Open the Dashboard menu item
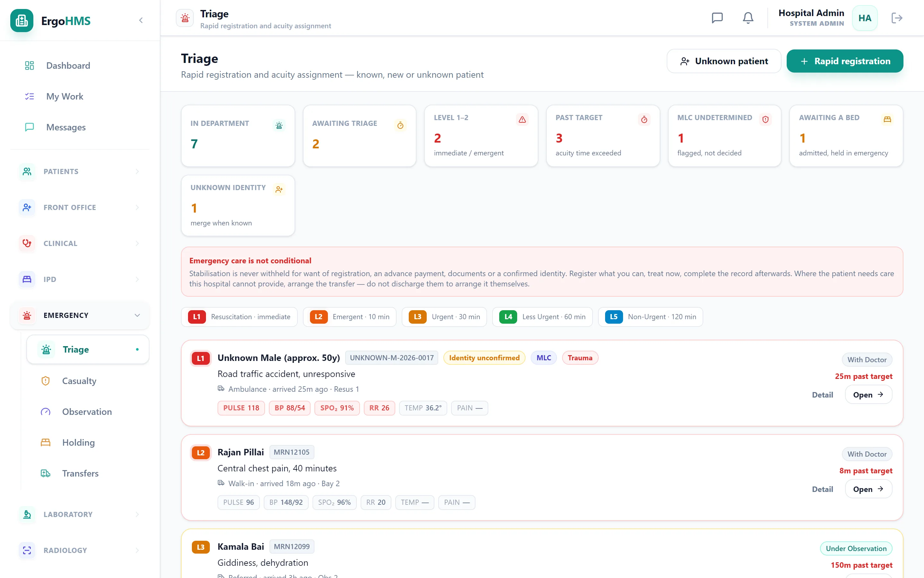This screenshot has width=924, height=578. (80, 66)
